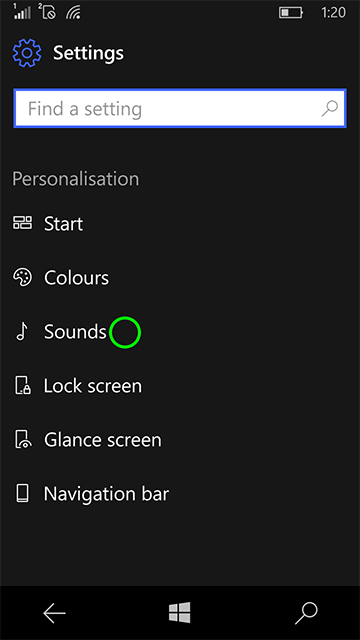Tap the back arrow button
360x640 pixels.
[x=54, y=613]
